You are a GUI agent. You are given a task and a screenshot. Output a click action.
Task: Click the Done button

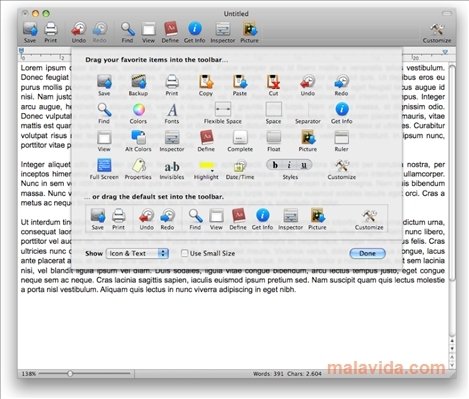[368, 253]
